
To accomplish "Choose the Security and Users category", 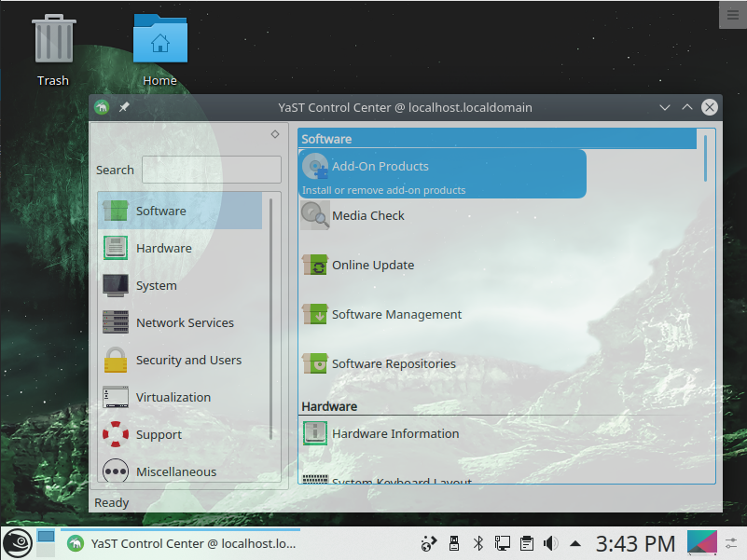I will [x=187, y=361].
